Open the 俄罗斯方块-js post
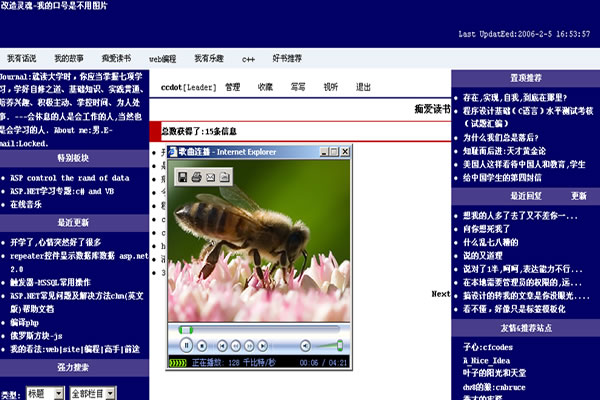Screen dimensions: 600x400 36,336
